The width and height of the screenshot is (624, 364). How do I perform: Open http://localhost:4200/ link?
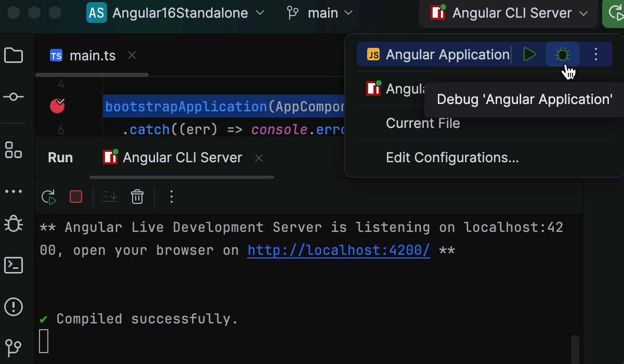(x=339, y=250)
